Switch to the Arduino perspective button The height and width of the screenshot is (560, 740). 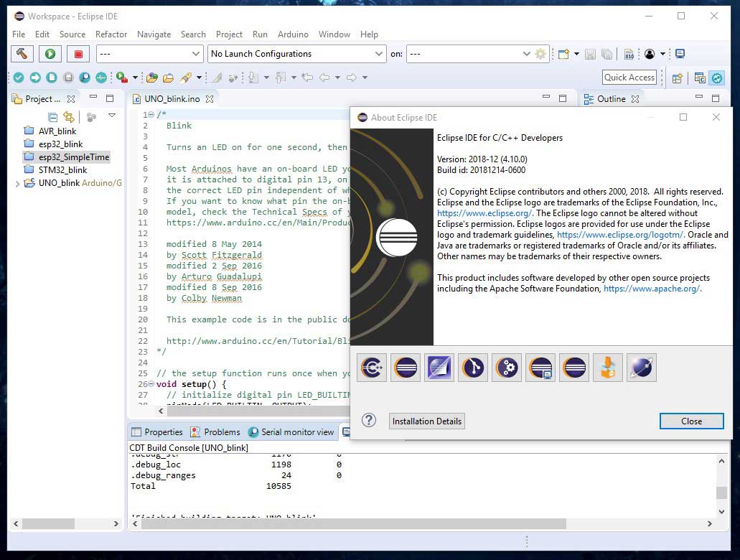pyautogui.click(x=717, y=78)
